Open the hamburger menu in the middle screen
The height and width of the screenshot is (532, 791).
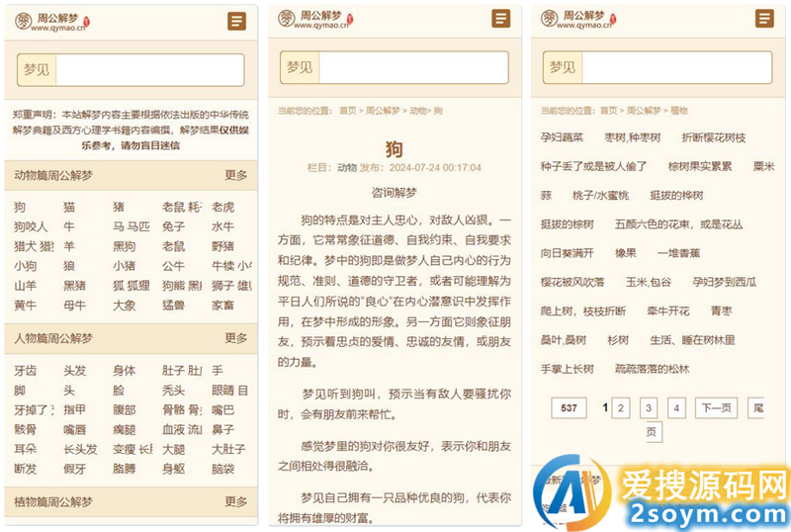[501, 19]
